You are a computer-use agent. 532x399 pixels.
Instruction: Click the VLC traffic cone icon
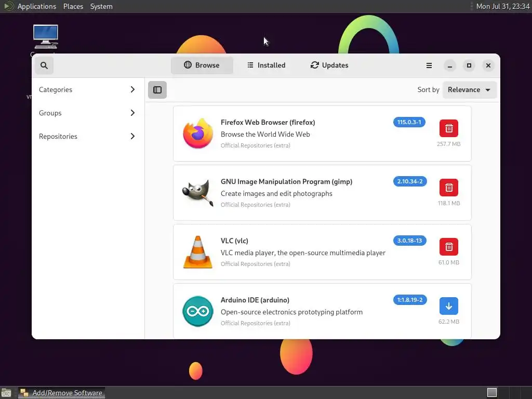[x=198, y=252]
